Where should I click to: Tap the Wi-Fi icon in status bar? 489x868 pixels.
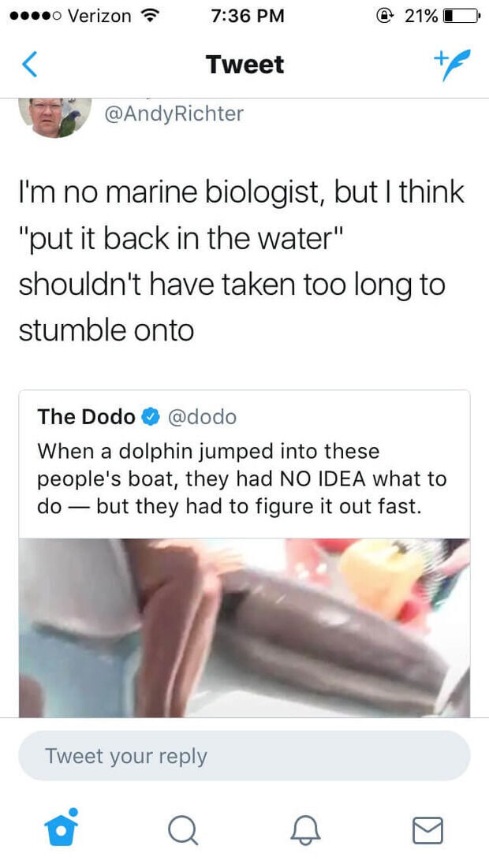147,16
